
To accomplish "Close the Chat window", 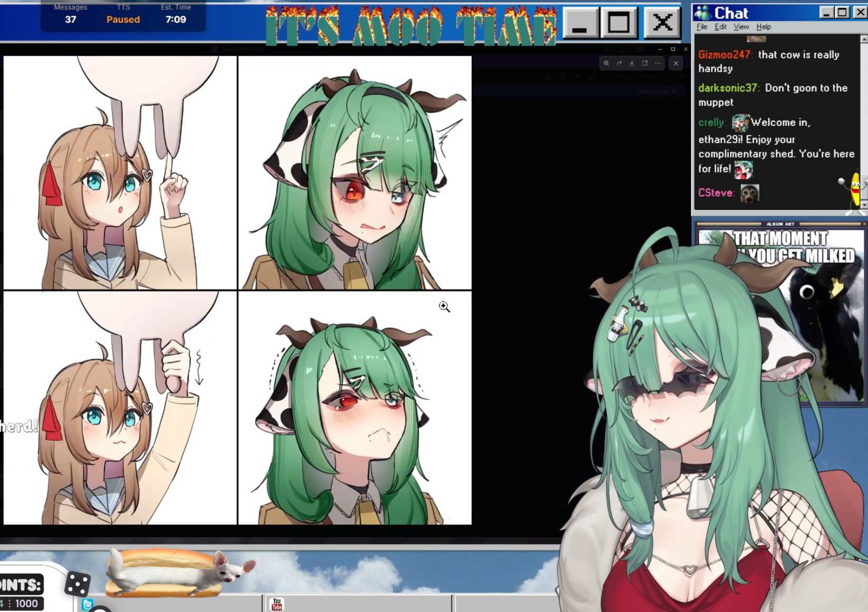I will [x=860, y=12].
